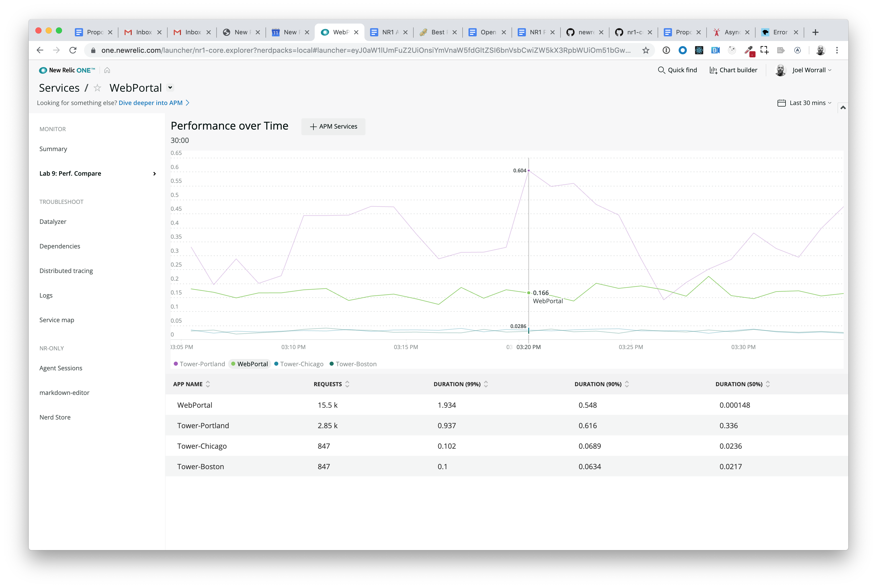This screenshot has width=877, height=588.
Task: Expand the Joel Worrall user menu
Action: coord(809,70)
